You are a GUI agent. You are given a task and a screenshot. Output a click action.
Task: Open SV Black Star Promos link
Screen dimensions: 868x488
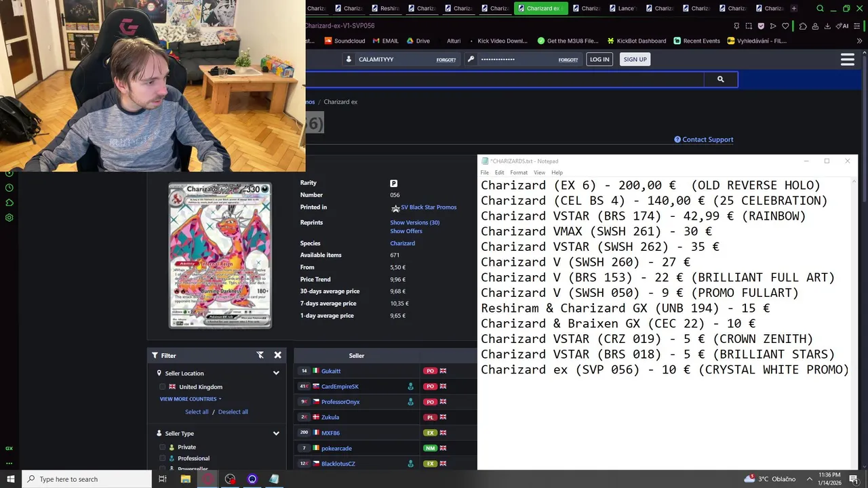pos(429,207)
